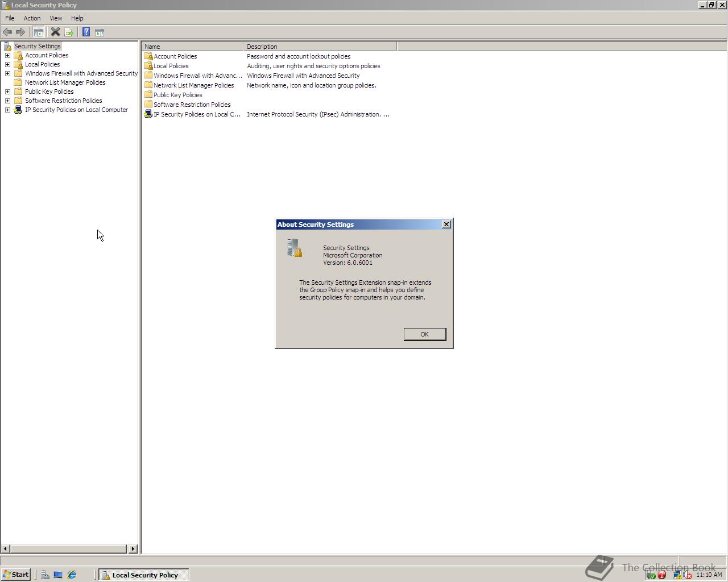728x582 pixels.
Task: Select 'Windows Firewall with Advanc...' list row
Action: point(270,76)
